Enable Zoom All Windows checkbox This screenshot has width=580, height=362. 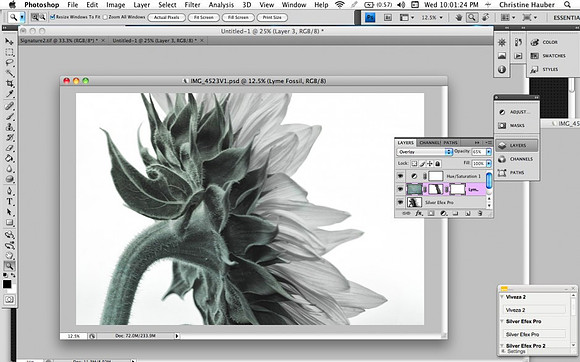click(105, 17)
